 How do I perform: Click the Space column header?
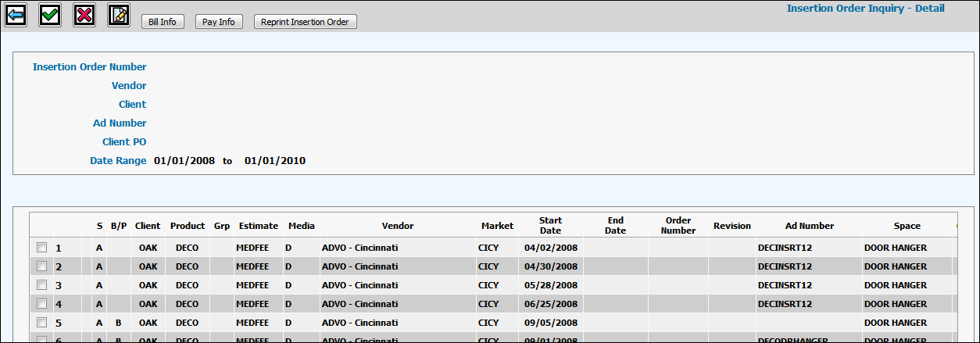tap(907, 226)
